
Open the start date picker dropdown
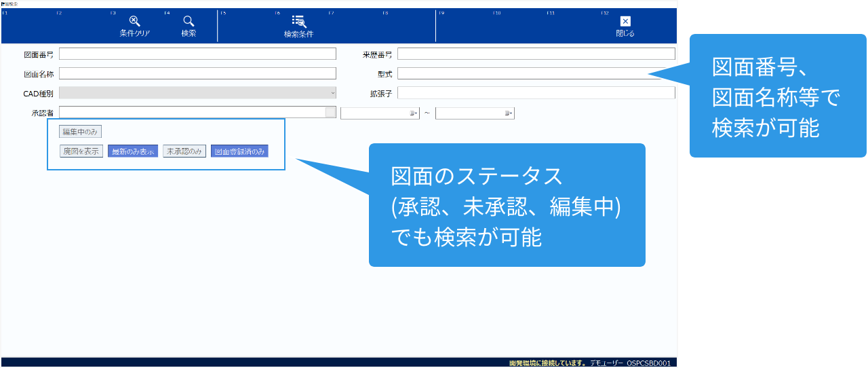click(414, 113)
